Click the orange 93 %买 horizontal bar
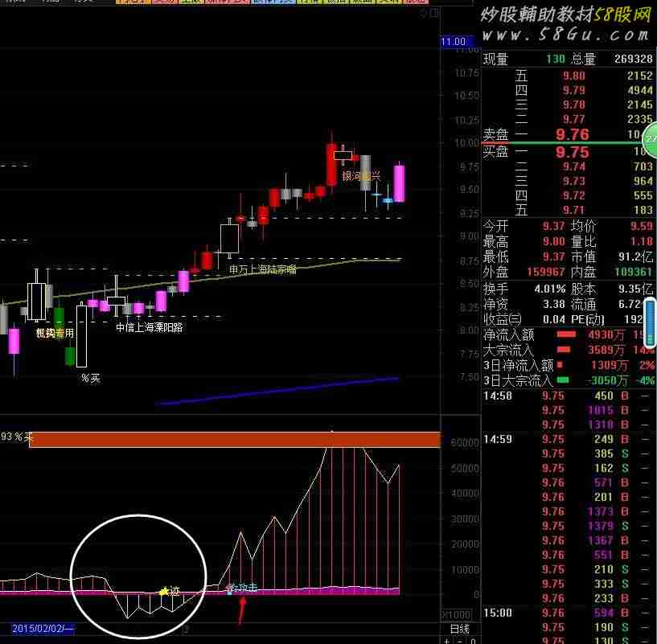Screen dimensions: 657x644 click(x=235, y=440)
